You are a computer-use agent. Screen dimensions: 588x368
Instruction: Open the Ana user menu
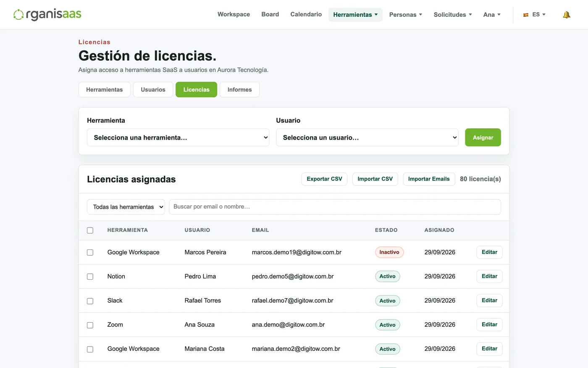pyautogui.click(x=492, y=15)
